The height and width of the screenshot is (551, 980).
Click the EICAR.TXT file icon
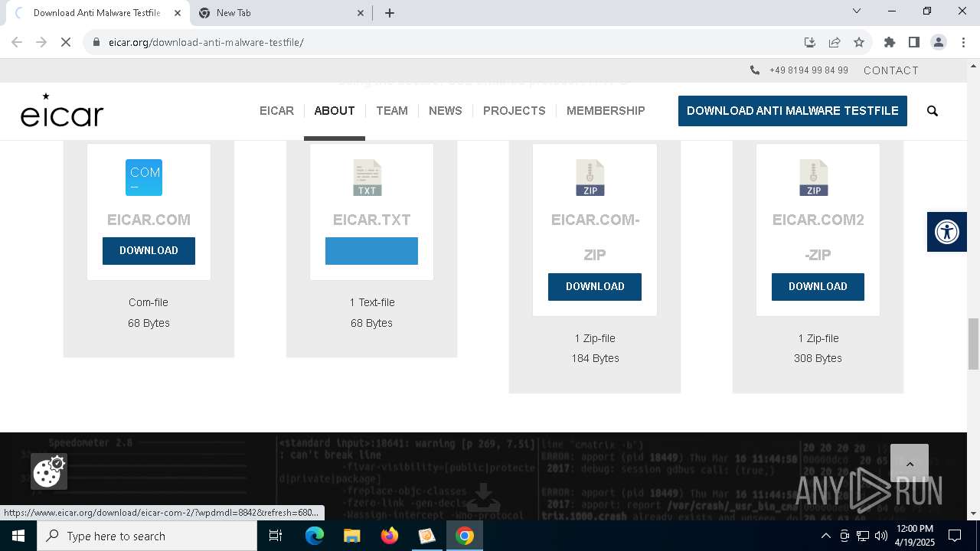point(367,178)
